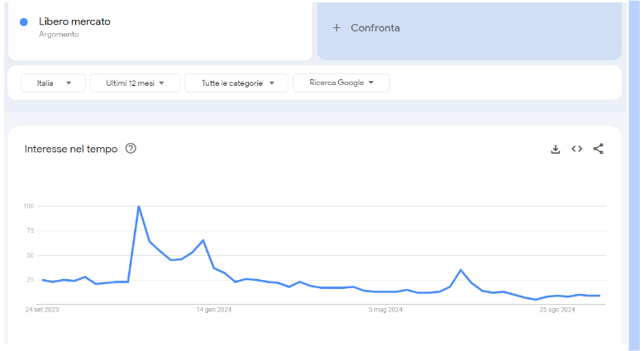Click the blue dot next to Libero mercato
644x351 pixels.
(23, 22)
